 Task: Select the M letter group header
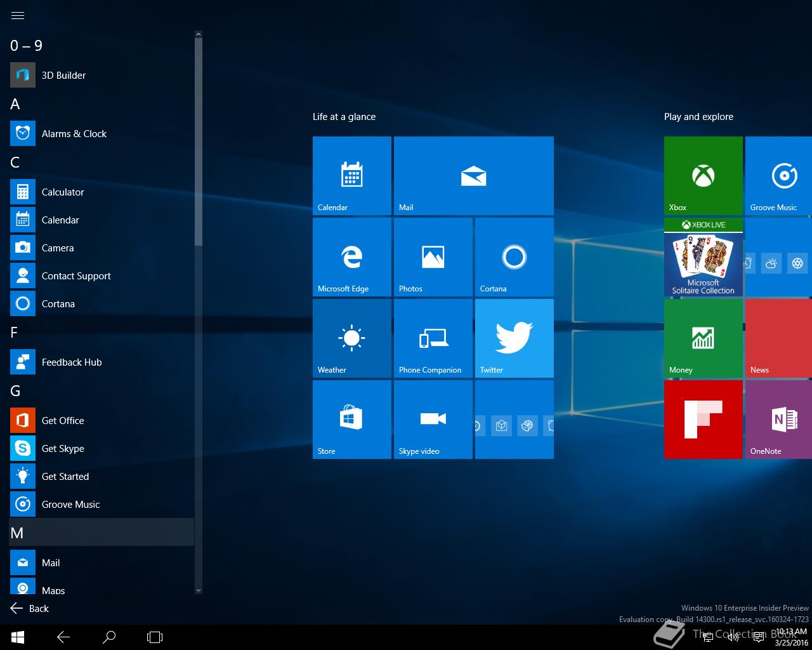point(101,532)
